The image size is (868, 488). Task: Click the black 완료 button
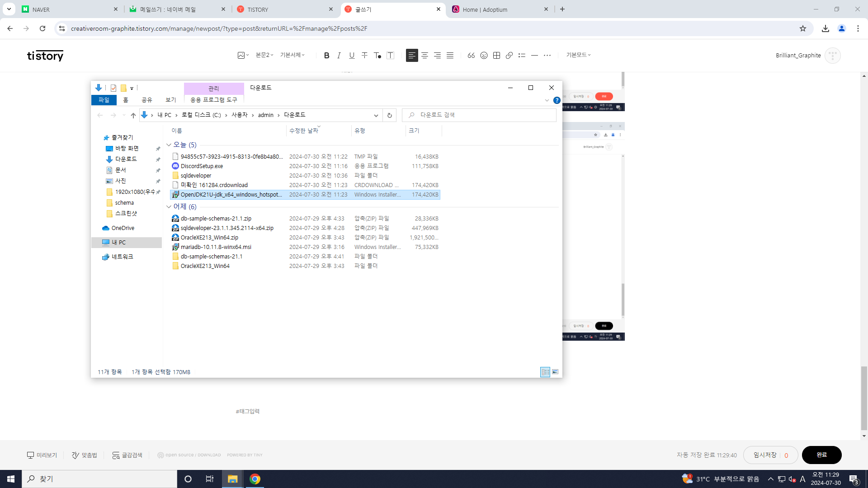(821, 455)
